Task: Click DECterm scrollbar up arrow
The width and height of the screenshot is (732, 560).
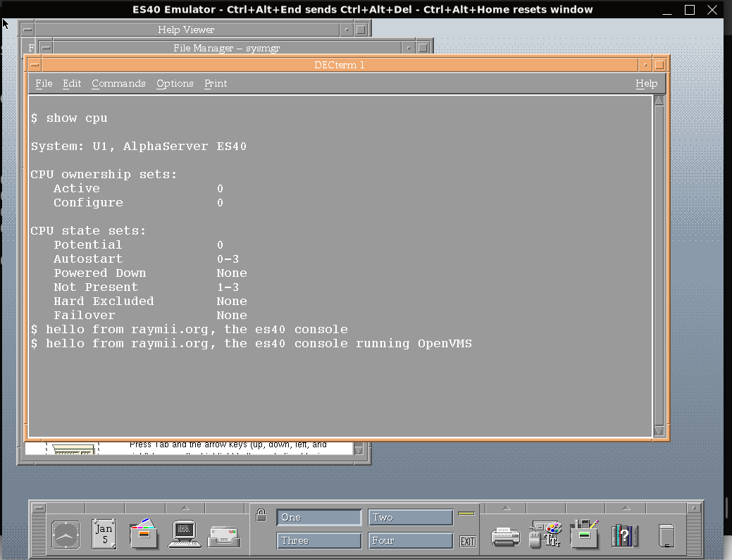Action: coord(659,100)
